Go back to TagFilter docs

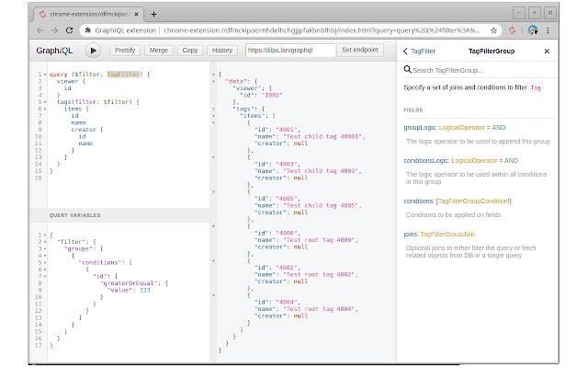[x=419, y=52]
